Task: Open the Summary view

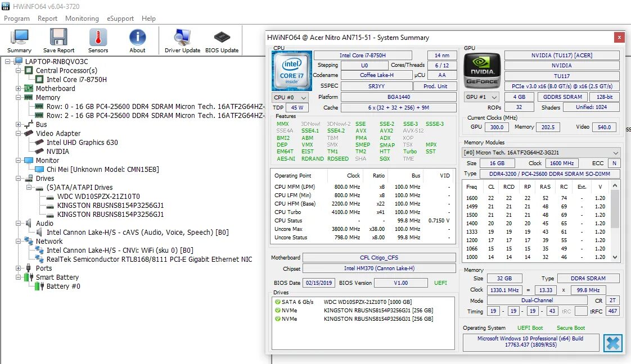Action: [19, 39]
